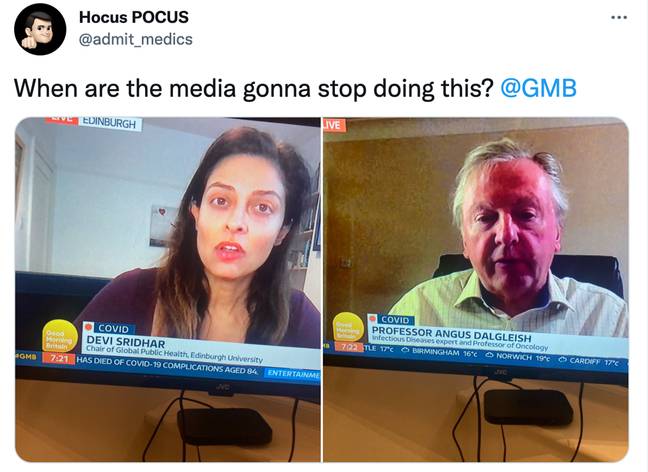Click the COVID tag above DEVI SRIDHAR
Viewport: 648px width, 472px height.
114,329
